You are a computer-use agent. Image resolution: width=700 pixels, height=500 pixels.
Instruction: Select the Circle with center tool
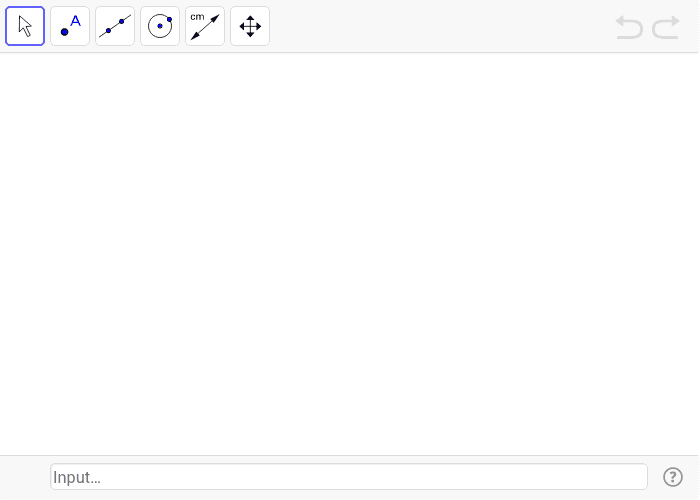(160, 26)
